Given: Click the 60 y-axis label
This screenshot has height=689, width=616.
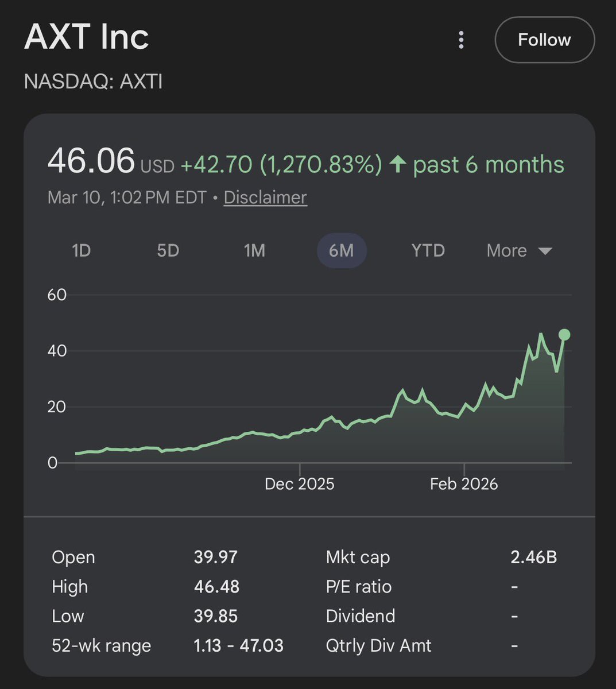Looking at the screenshot, I should (x=57, y=295).
